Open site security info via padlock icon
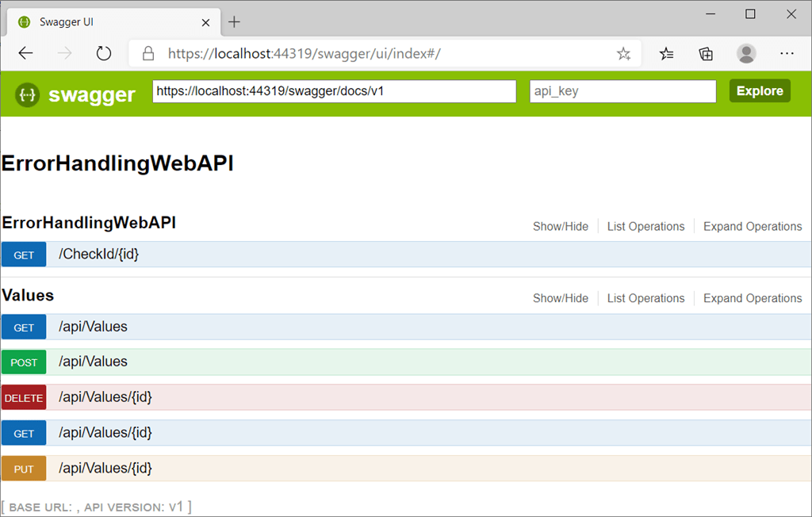Viewport: 812px width, 517px height. pyautogui.click(x=147, y=53)
